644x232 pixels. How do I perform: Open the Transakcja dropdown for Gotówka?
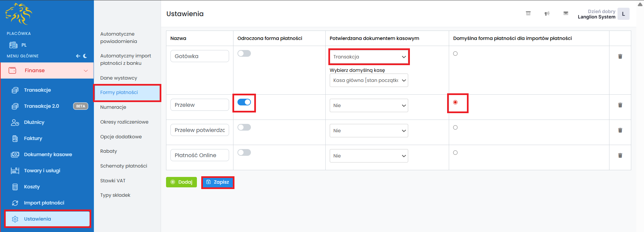coord(369,57)
